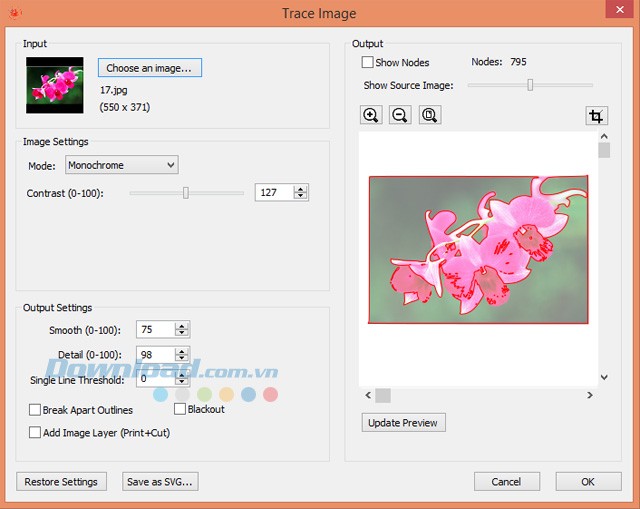Increase Smooth value with up arrow
Screen dimensions: 640x509
182,326
